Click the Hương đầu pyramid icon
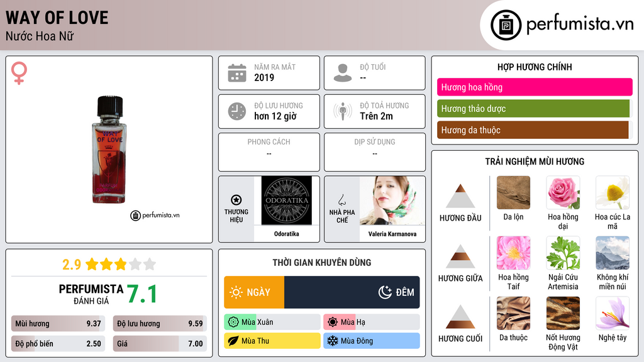Image resolution: width=644 pixels, height=362 pixels. (x=460, y=196)
